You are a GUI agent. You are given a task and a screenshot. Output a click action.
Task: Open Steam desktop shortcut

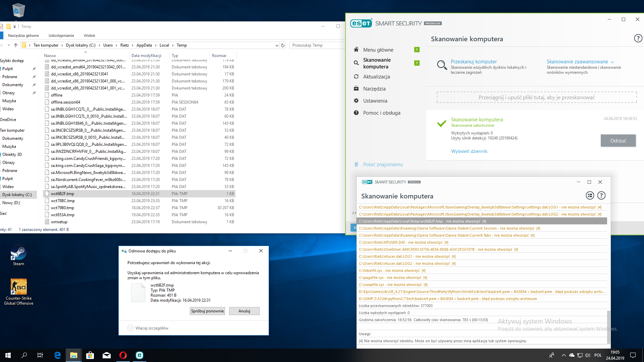pyautogui.click(x=18, y=256)
